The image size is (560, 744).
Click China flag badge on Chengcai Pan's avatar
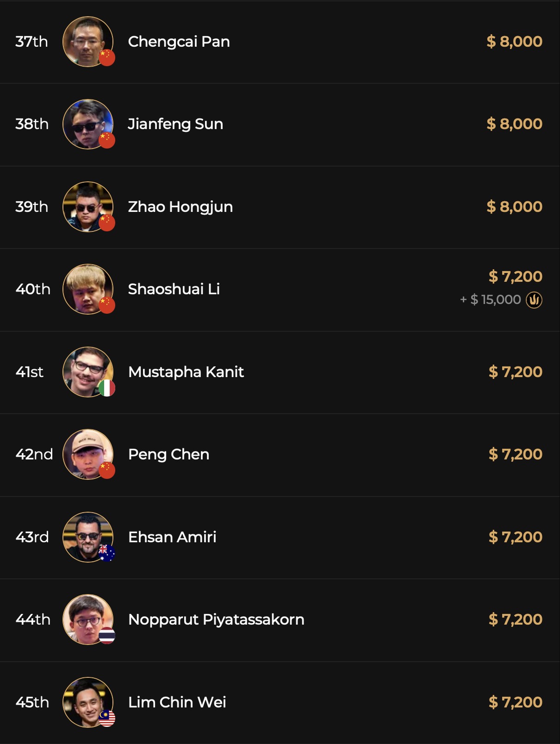[107, 58]
